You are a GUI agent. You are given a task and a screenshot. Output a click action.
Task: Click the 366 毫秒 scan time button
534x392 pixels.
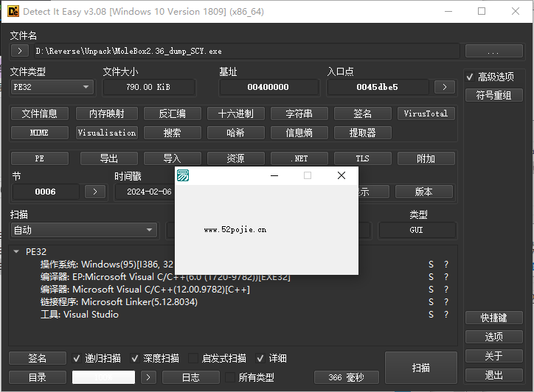347,377
